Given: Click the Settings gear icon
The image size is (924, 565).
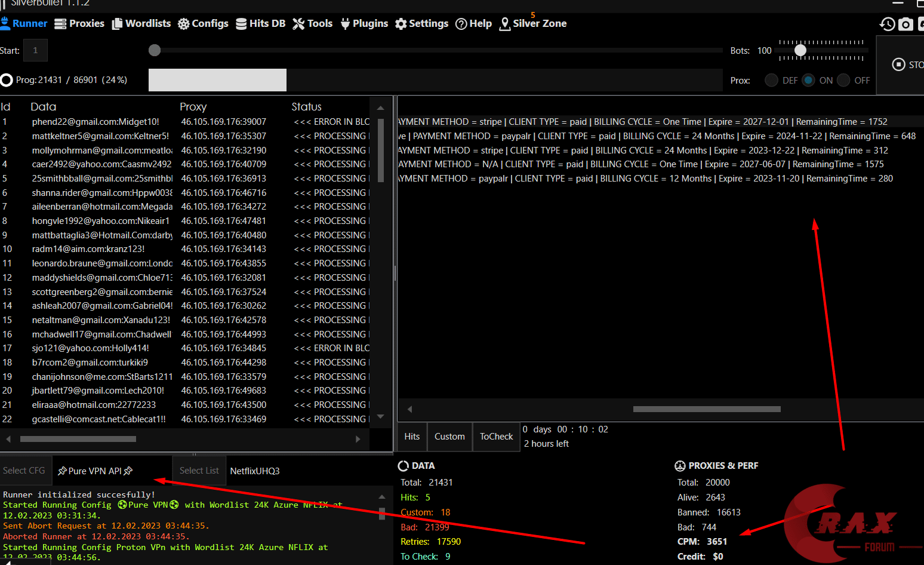Looking at the screenshot, I should 401,24.
